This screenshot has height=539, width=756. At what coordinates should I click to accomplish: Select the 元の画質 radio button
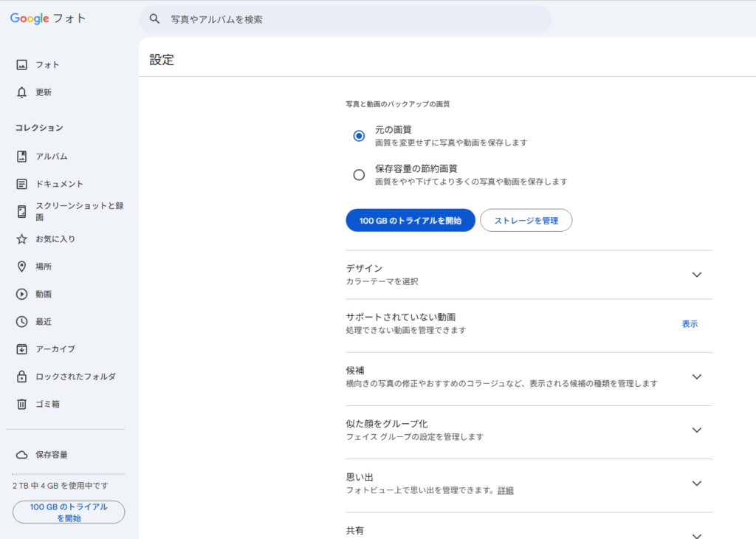tap(359, 136)
